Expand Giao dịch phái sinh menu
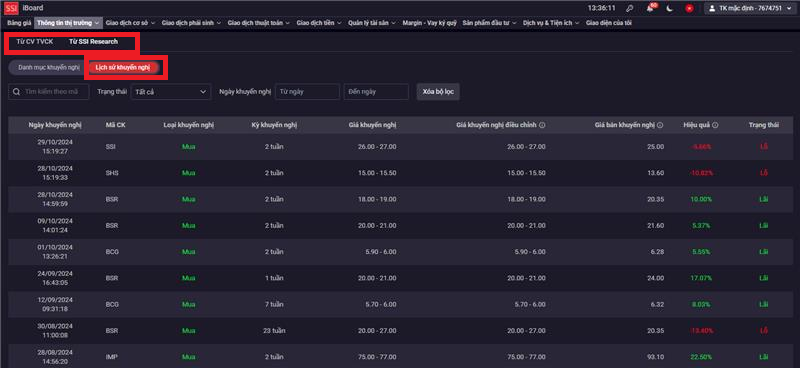 click(x=191, y=23)
